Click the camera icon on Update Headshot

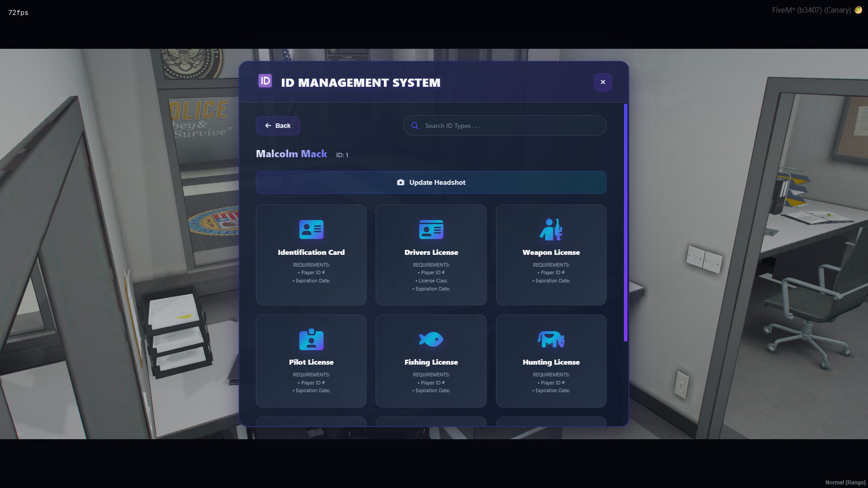[x=401, y=183]
